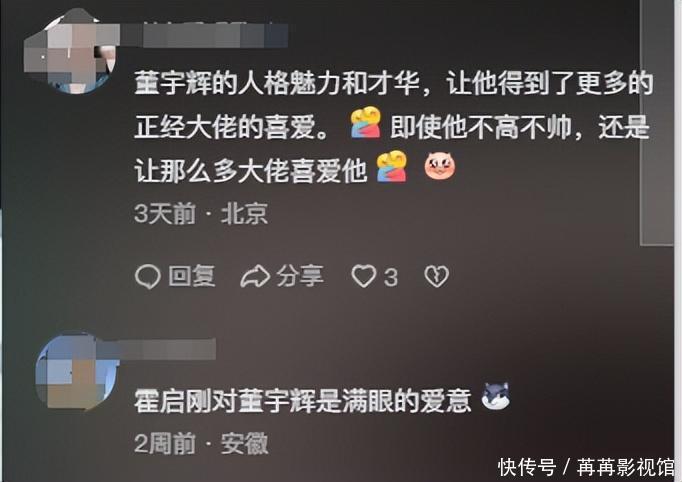Click the like count 3
682x482 pixels.
coord(391,277)
